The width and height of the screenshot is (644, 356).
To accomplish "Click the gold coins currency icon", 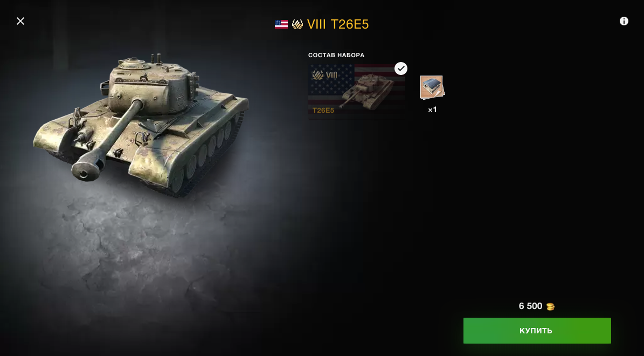I will [550, 307].
